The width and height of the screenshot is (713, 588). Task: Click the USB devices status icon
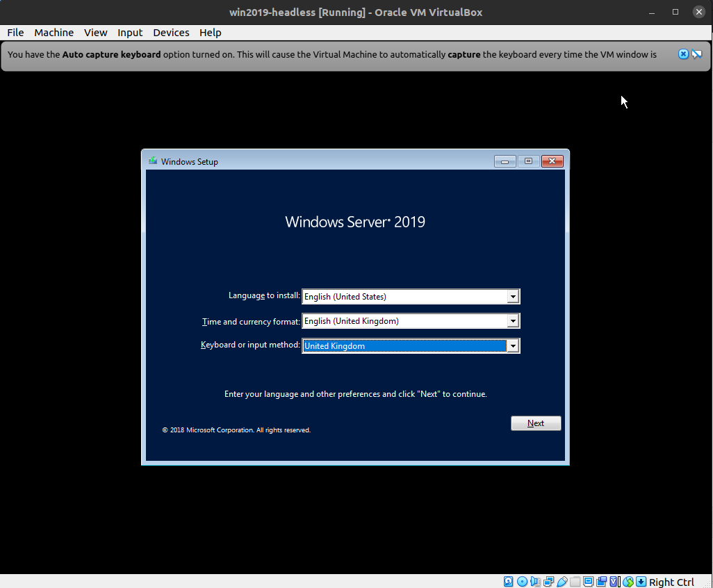[562, 582]
